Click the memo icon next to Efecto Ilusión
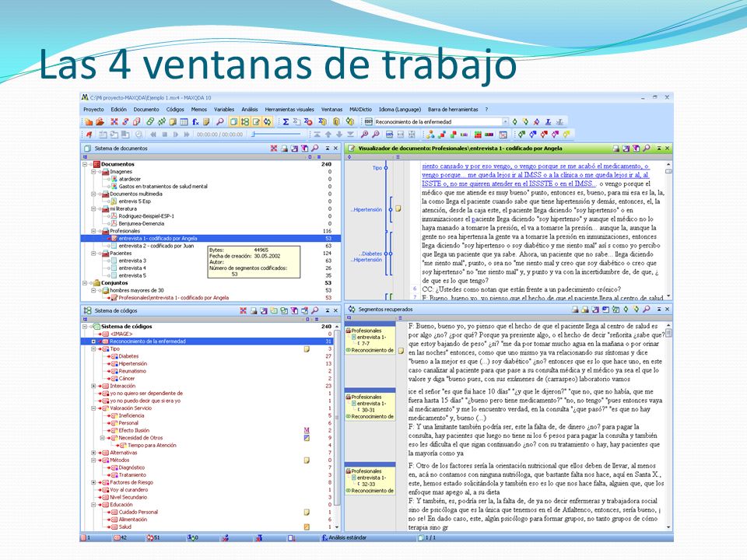The width and height of the screenshot is (747, 560). pos(307,430)
